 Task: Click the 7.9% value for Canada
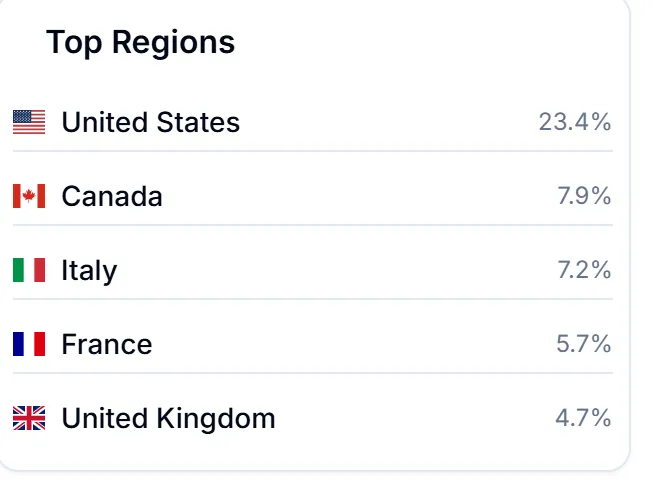tap(583, 196)
